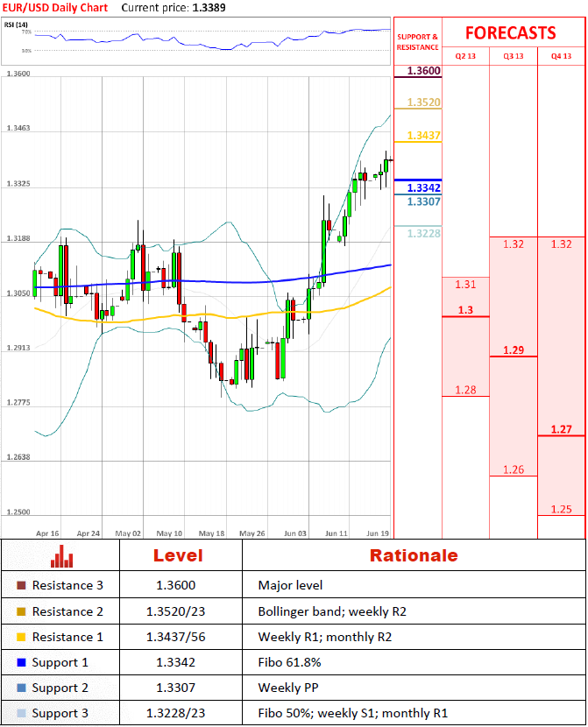This screenshot has height=727, width=588.
Task: Click the Q3 13 median forecast 1.29
Action: point(514,350)
